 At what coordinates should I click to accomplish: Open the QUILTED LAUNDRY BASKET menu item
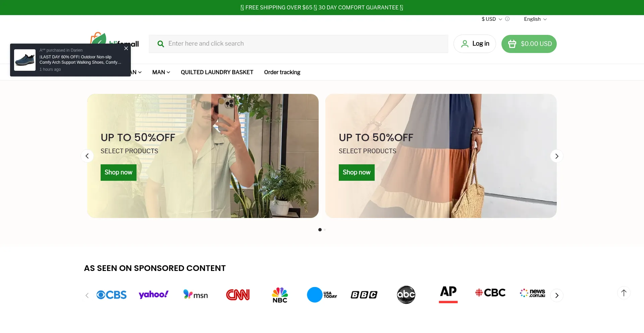[x=217, y=72]
